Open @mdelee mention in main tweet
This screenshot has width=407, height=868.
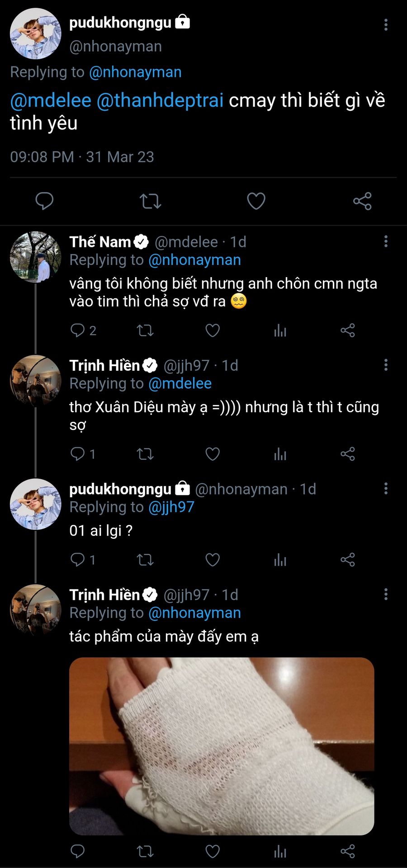point(51,100)
